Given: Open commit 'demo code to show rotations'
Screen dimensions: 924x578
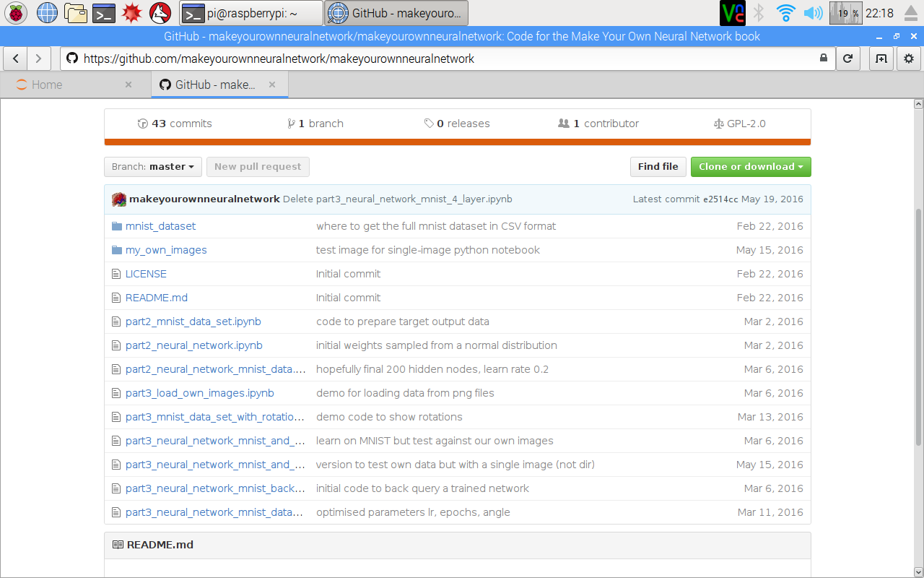Looking at the screenshot, I should [389, 417].
